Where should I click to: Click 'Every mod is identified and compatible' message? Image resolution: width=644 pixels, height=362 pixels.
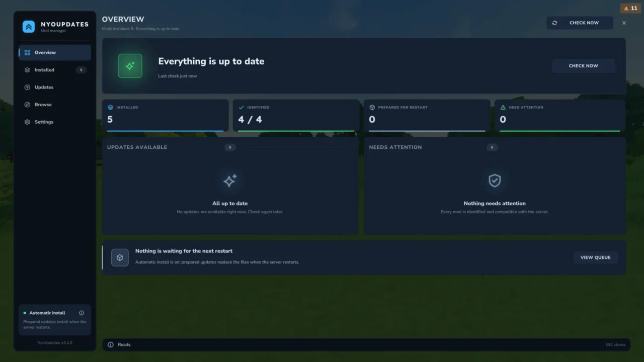[x=495, y=212]
